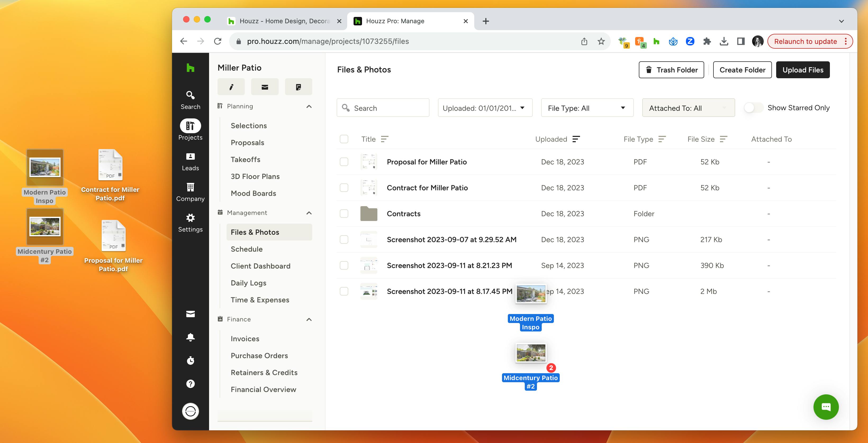Enable the Show Starred Only toggle
Image resolution: width=868 pixels, height=443 pixels.
[x=753, y=108]
